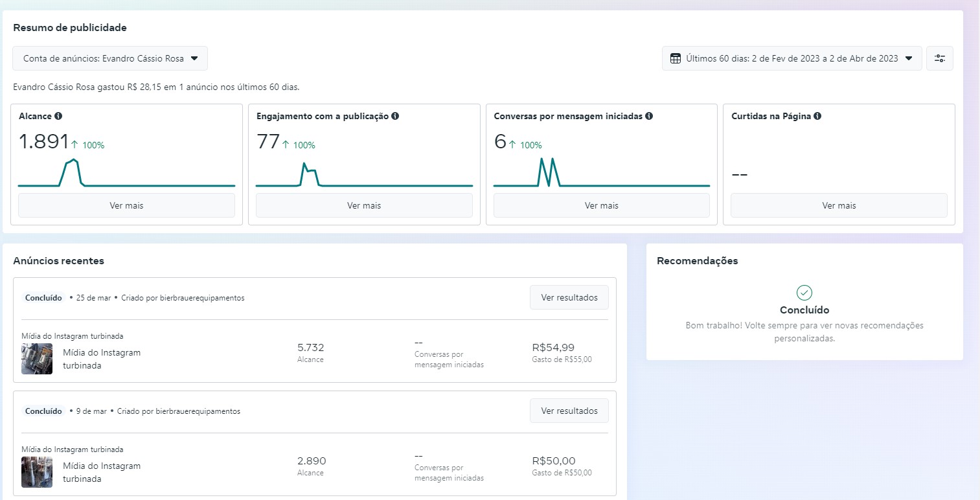The width and height of the screenshot is (980, 500).
Task: Click the Engajamento line chart
Action: point(364,175)
